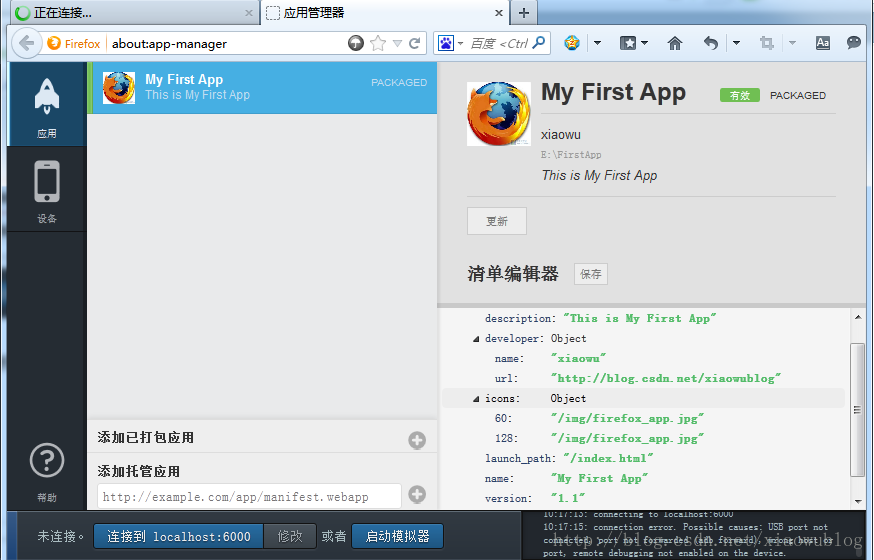The width and height of the screenshot is (874, 560).
Task: Open dropdown beside the undo icon
Action: (736, 43)
